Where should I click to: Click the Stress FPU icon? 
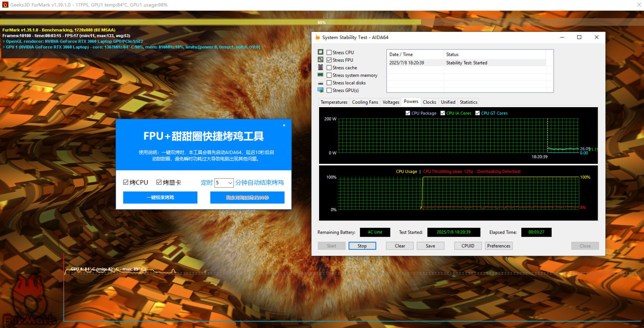click(x=320, y=60)
